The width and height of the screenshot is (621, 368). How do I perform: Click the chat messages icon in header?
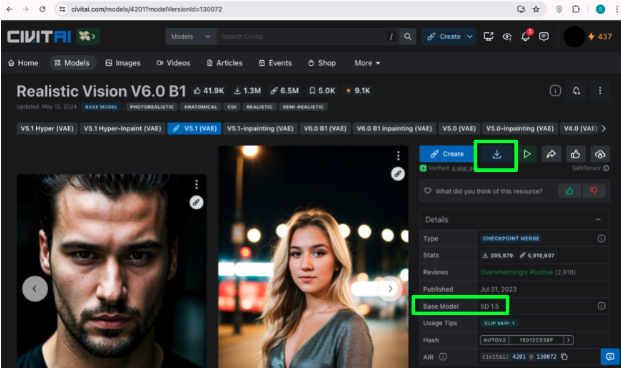point(544,36)
